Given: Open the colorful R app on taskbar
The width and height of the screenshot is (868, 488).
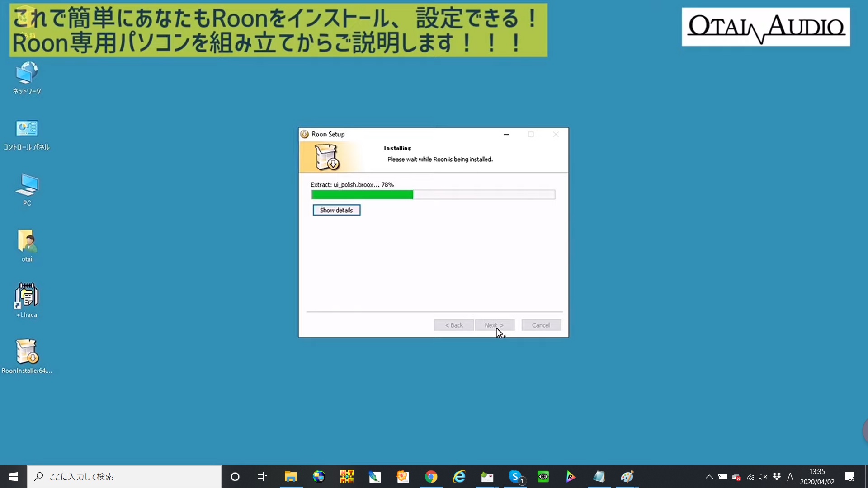Looking at the screenshot, I should pos(571,477).
